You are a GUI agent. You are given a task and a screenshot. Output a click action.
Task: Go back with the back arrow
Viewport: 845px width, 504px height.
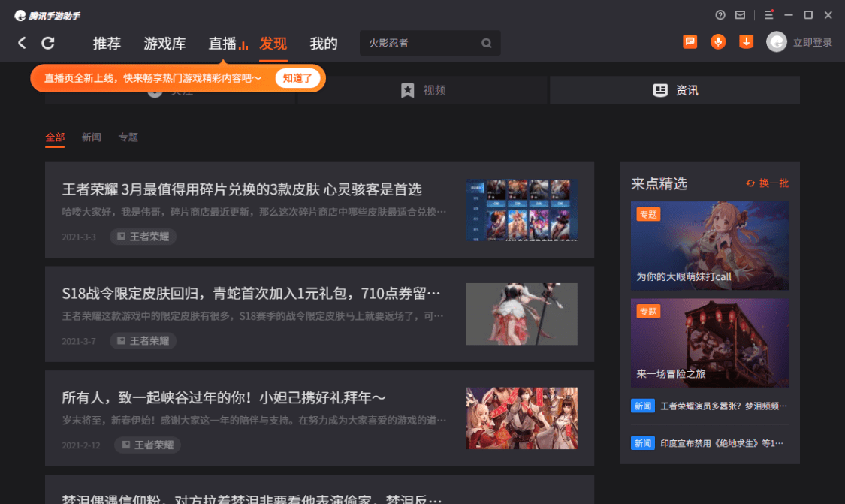[22, 43]
